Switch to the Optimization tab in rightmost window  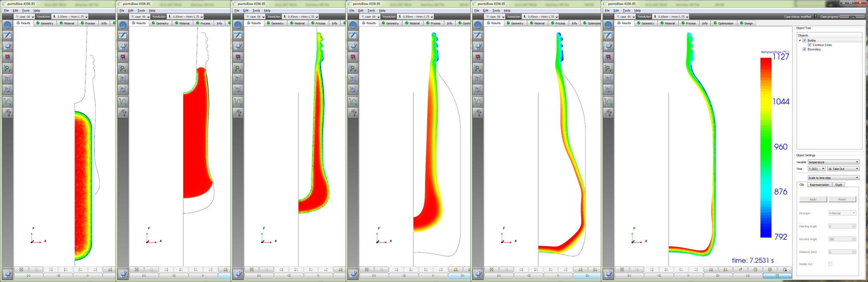723,23
